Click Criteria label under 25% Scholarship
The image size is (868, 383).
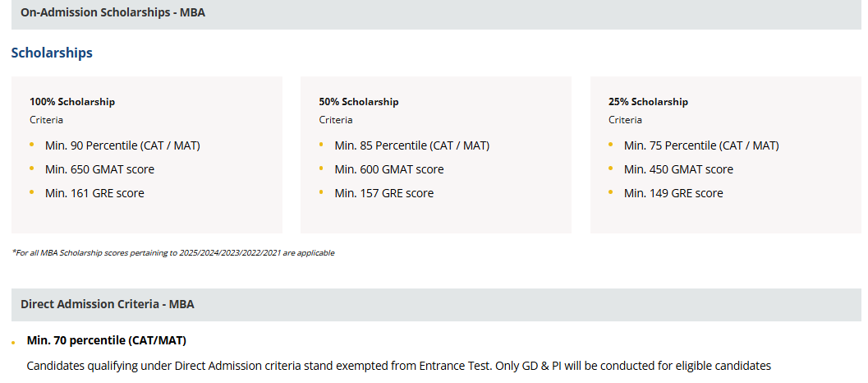click(625, 120)
